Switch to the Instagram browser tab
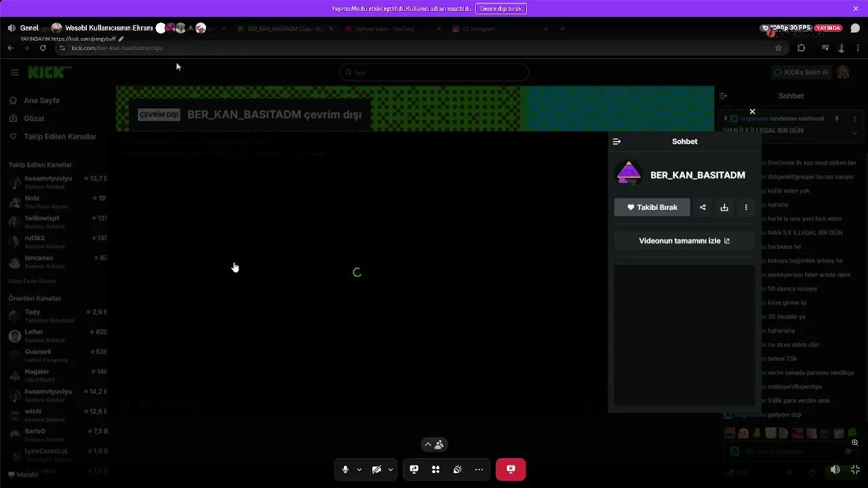 (498, 29)
